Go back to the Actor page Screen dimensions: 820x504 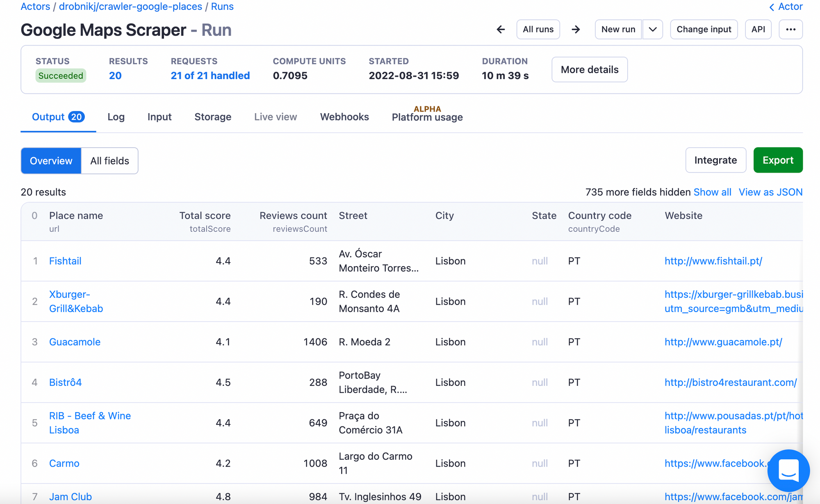786,7
